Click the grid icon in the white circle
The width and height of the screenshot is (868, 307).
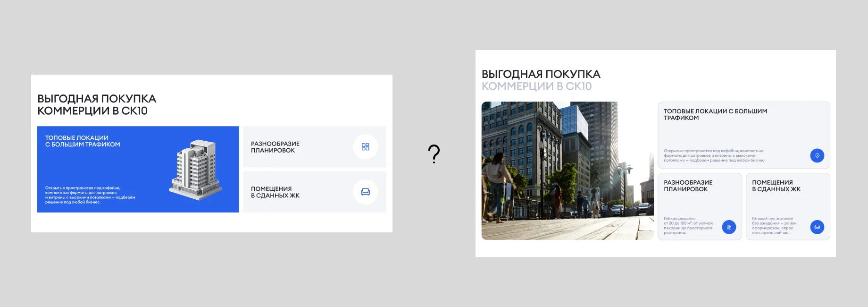click(x=365, y=147)
